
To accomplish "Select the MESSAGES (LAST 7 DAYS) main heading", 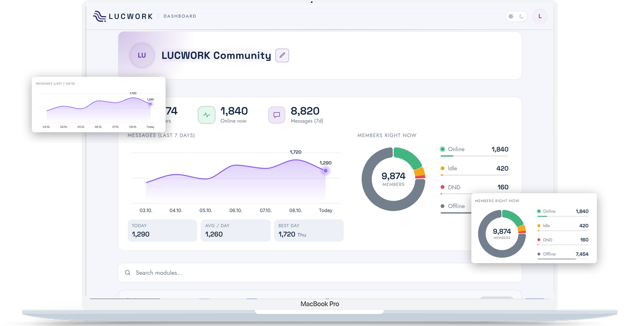I will click(x=161, y=135).
